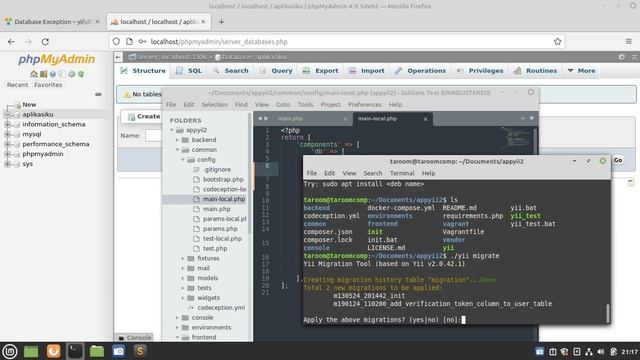Open network connections icon in system tray
This screenshot has width=640, height=360.
(589, 351)
